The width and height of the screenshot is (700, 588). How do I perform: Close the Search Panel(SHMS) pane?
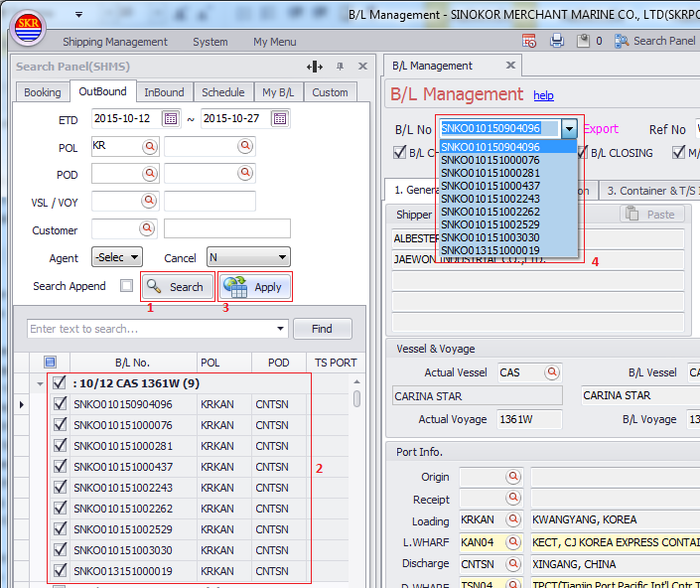coord(362,67)
